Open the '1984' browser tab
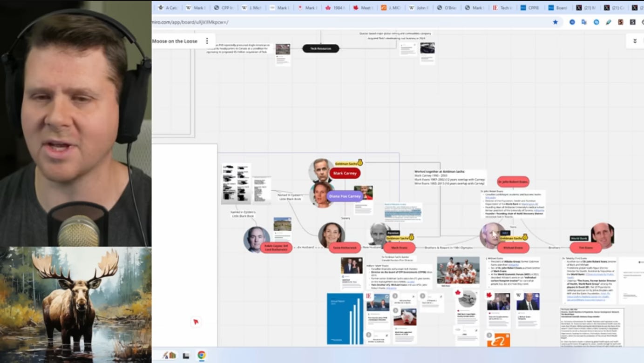644x363 pixels. point(335,8)
